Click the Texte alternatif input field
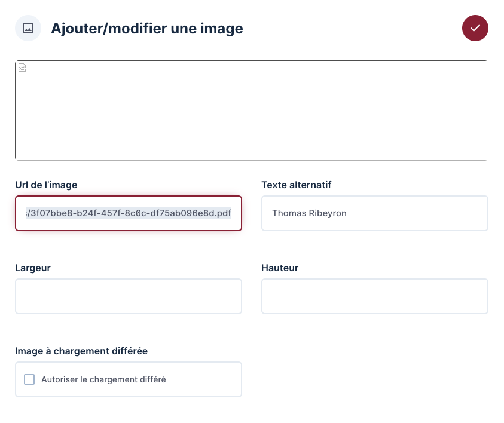This screenshot has height=423, width=504. (x=375, y=213)
